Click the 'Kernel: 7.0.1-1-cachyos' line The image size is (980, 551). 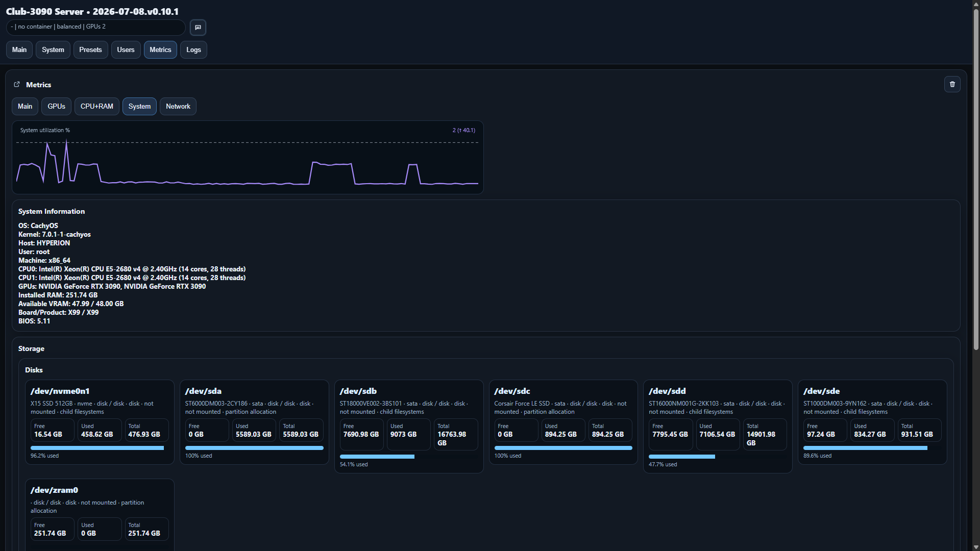click(x=55, y=234)
